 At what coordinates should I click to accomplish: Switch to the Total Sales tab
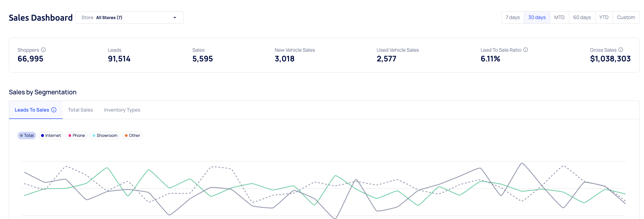tap(80, 110)
